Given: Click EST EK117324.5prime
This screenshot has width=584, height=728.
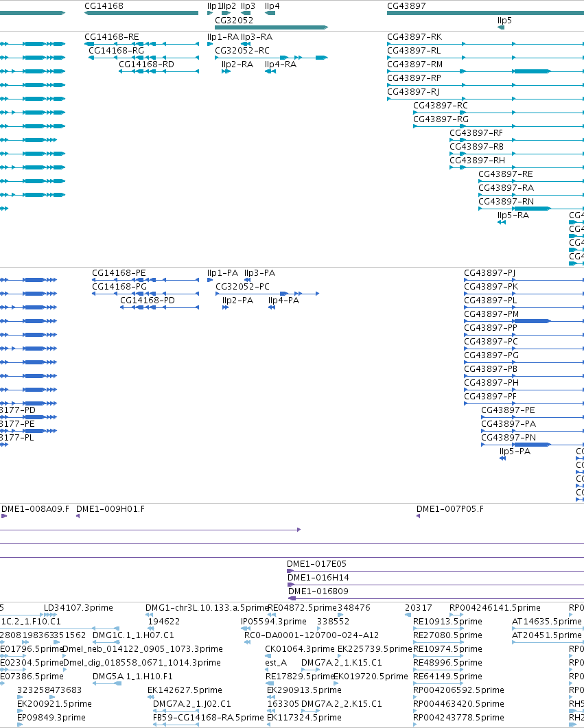Looking at the screenshot, I should pyautogui.click(x=304, y=717).
